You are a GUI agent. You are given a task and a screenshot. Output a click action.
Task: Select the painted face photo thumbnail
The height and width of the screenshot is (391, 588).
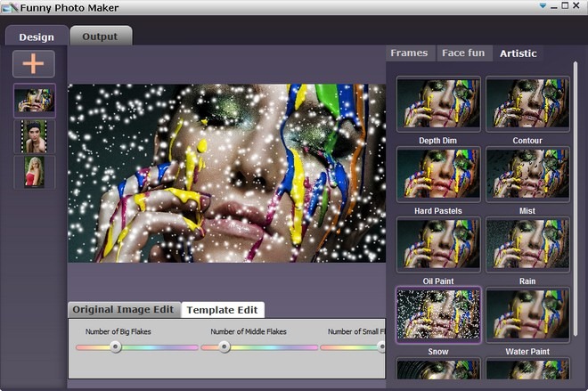[x=35, y=100]
